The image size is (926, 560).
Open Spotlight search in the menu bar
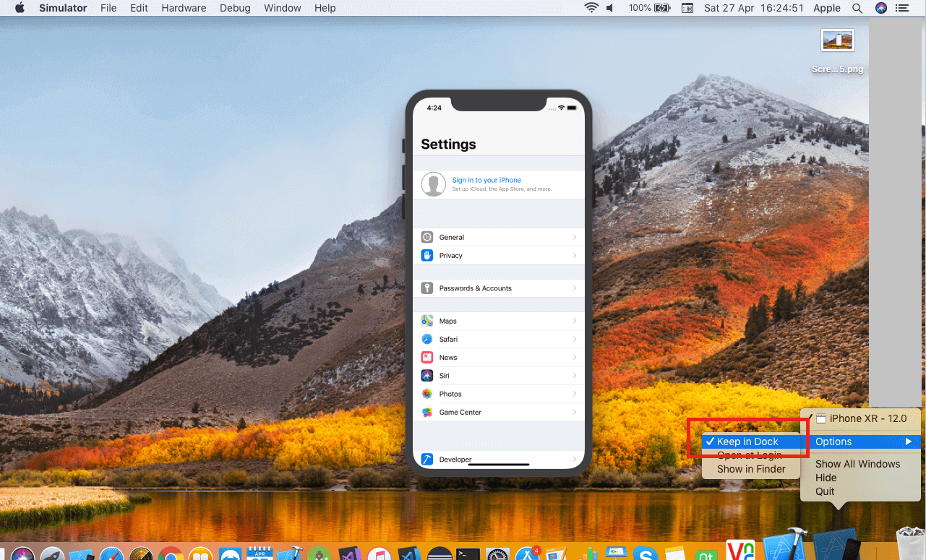[857, 8]
